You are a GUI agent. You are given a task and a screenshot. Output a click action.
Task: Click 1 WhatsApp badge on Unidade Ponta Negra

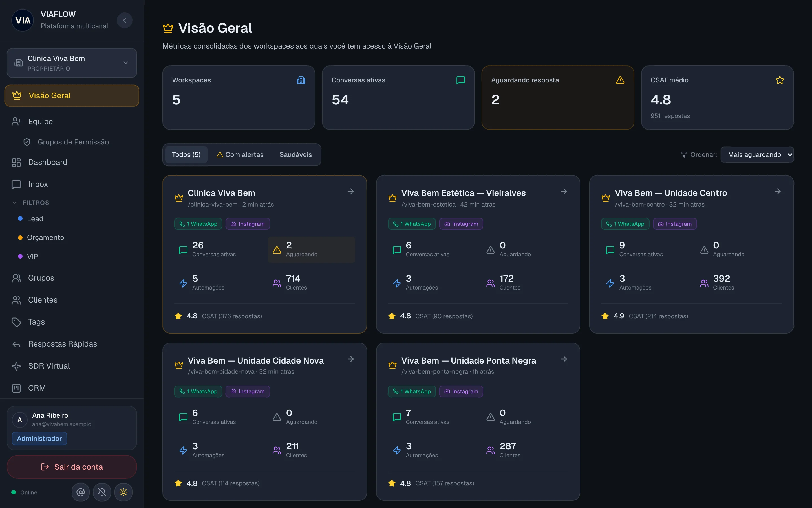pos(412,391)
